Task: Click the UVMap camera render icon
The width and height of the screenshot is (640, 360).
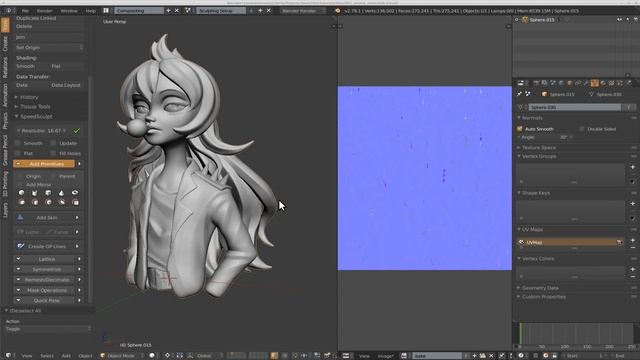Action: coord(619,242)
